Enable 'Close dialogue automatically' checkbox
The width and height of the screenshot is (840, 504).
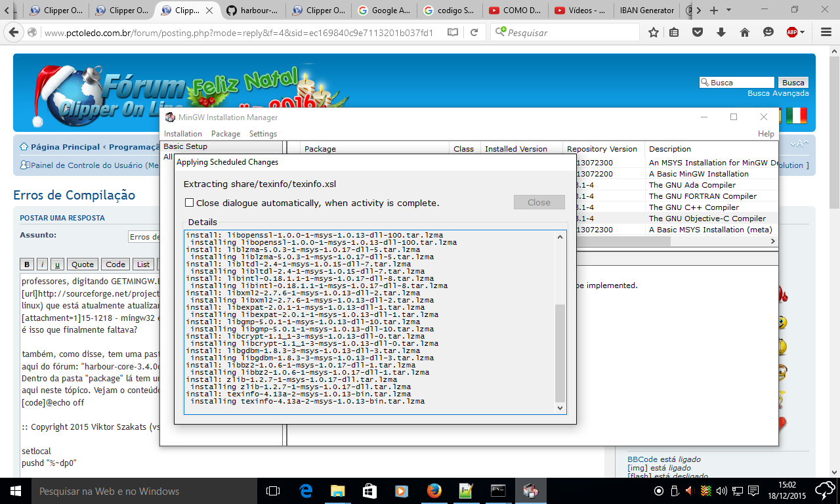coord(190,203)
